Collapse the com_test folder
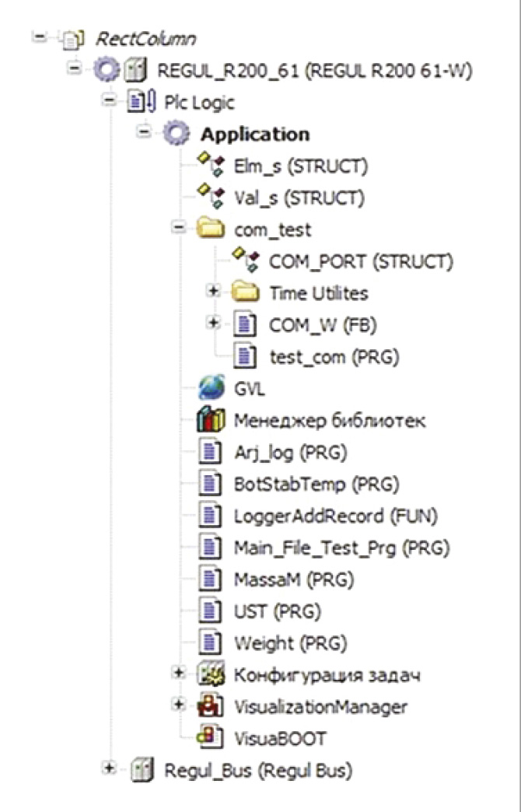The width and height of the screenshot is (521, 812). coord(179,228)
